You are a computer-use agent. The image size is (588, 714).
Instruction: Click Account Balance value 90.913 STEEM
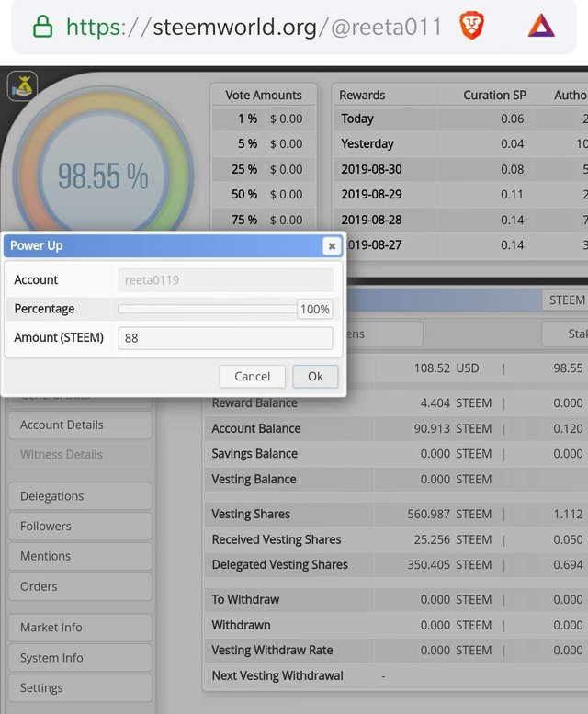(x=453, y=428)
